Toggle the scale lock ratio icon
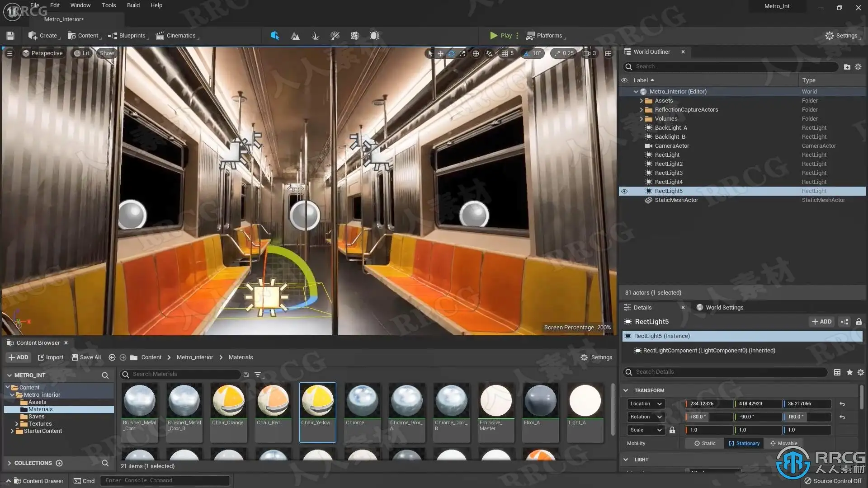 (672, 430)
